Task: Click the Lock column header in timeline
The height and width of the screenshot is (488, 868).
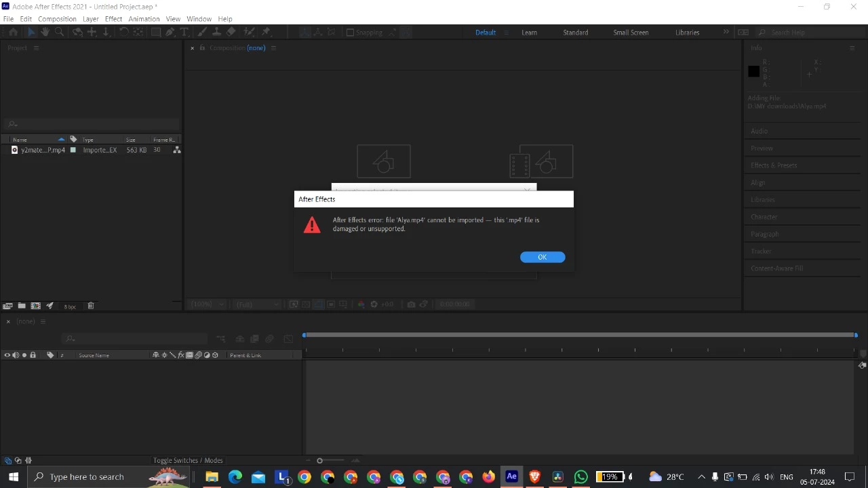Action: click(33, 355)
